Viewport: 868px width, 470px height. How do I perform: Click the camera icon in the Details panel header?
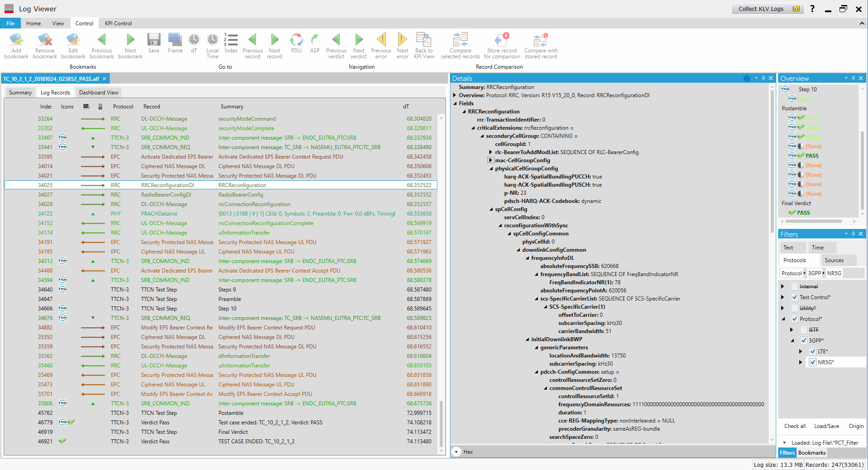(746, 78)
